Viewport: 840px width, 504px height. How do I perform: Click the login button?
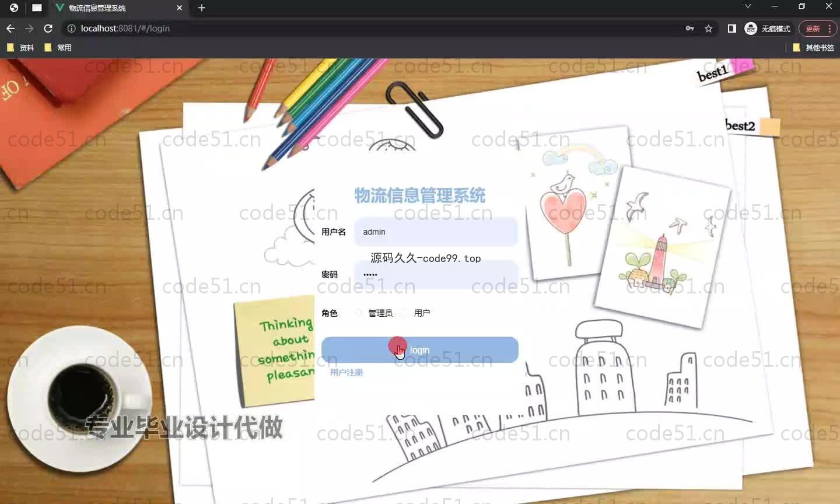(420, 350)
